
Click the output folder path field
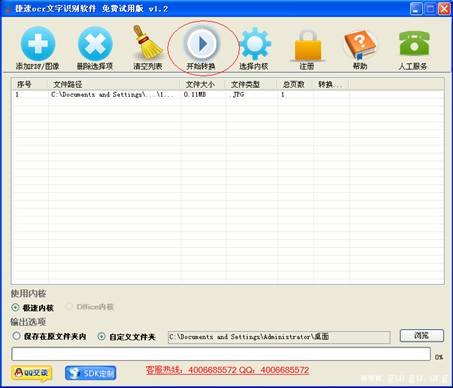279,337
